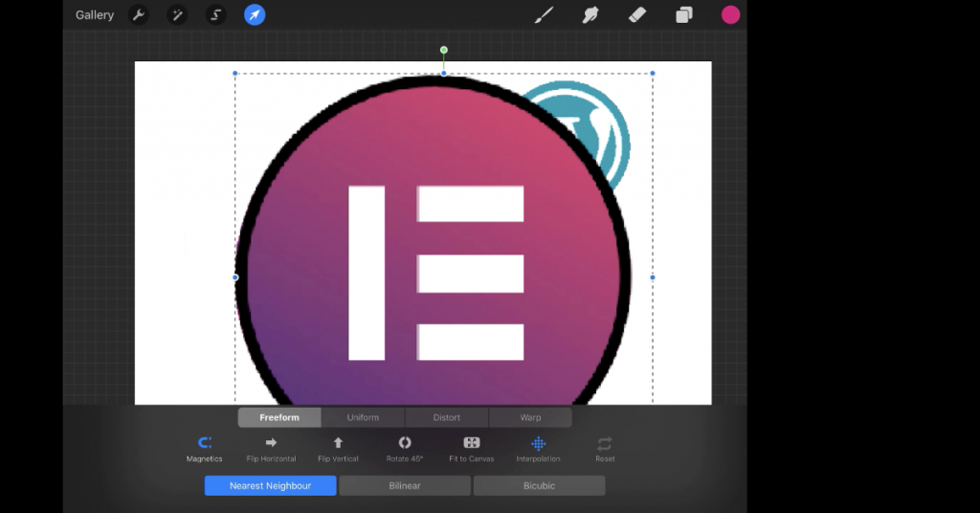Image resolution: width=980 pixels, height=513 pixels.
Task: Flip the selection horizontally
Action: [x=271, y=448]
